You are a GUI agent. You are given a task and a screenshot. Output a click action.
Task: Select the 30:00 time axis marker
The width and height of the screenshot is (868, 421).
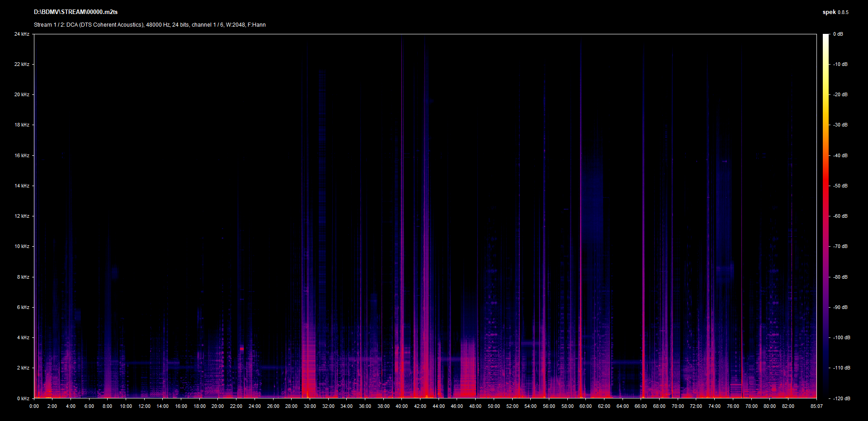(x=310, y=406)
